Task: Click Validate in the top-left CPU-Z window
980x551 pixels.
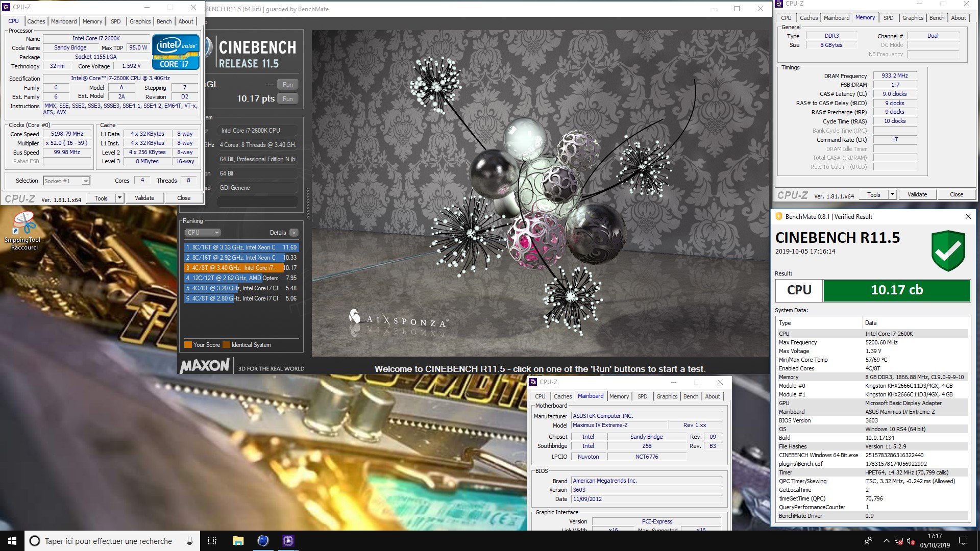Action: click(x=144, y=198)
